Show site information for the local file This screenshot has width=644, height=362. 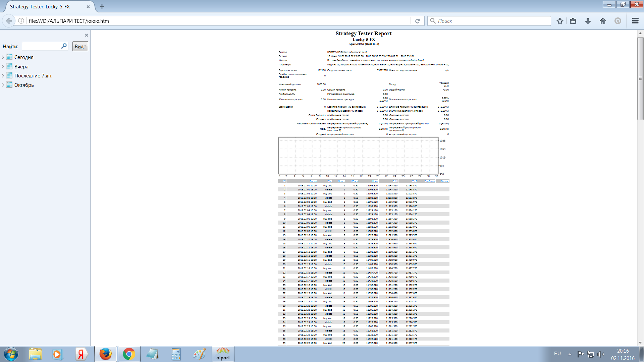(x=21, y=21)
